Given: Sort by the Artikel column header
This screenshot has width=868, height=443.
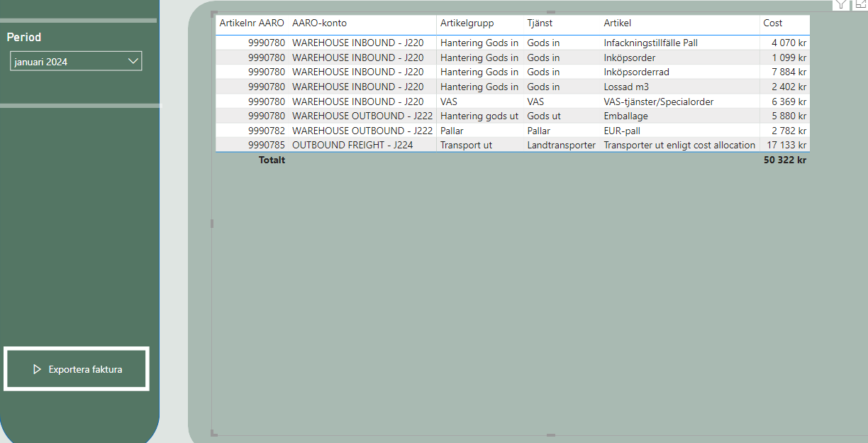Looking at the screenshot, I should pyautogui.click(x=617, y=23).
